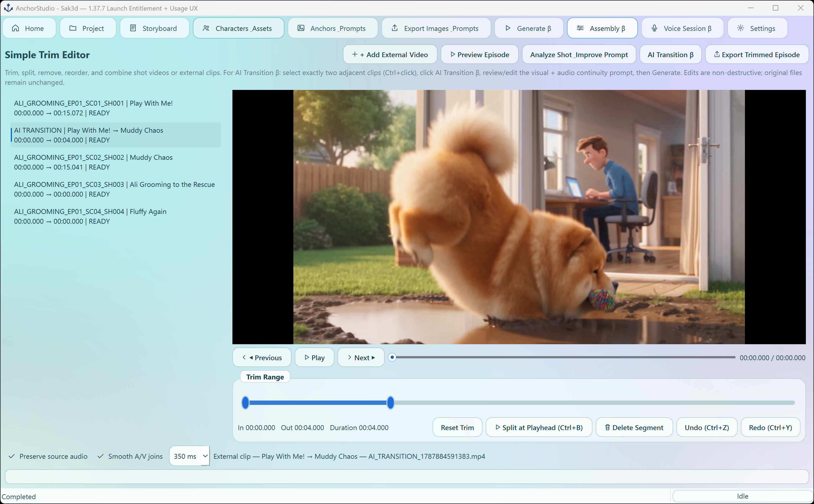Open the Voice Session β tab
This screenshot has width=814, height=504.
[x=682, y=28]
